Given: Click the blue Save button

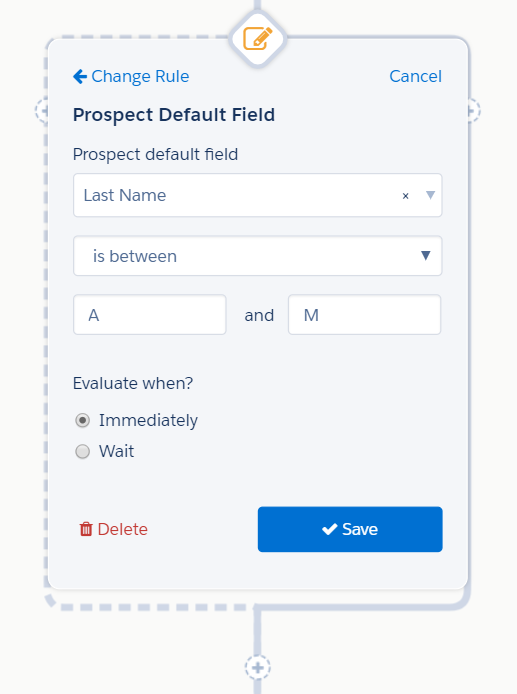Looking at the screenshot, I should [350, 529].
